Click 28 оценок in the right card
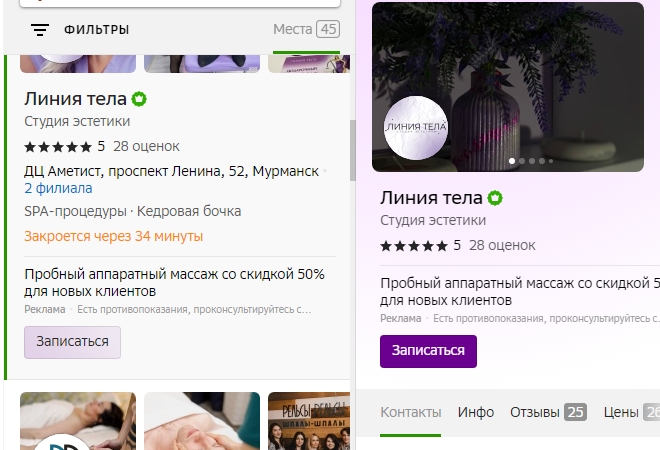 502,245
